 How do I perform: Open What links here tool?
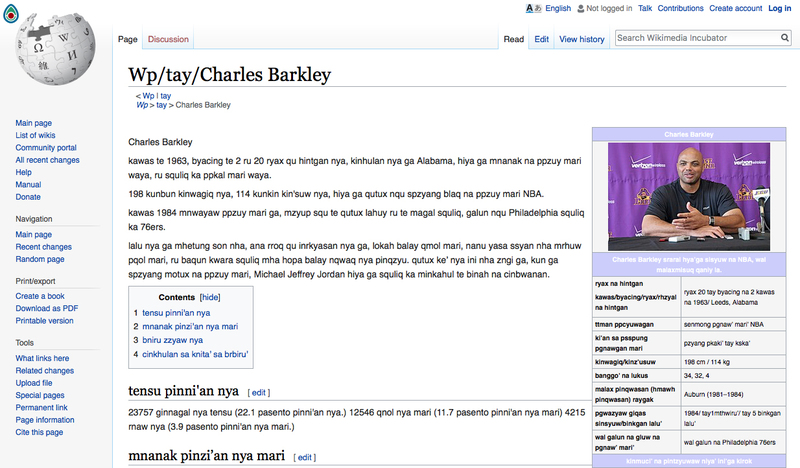[42, 358]
